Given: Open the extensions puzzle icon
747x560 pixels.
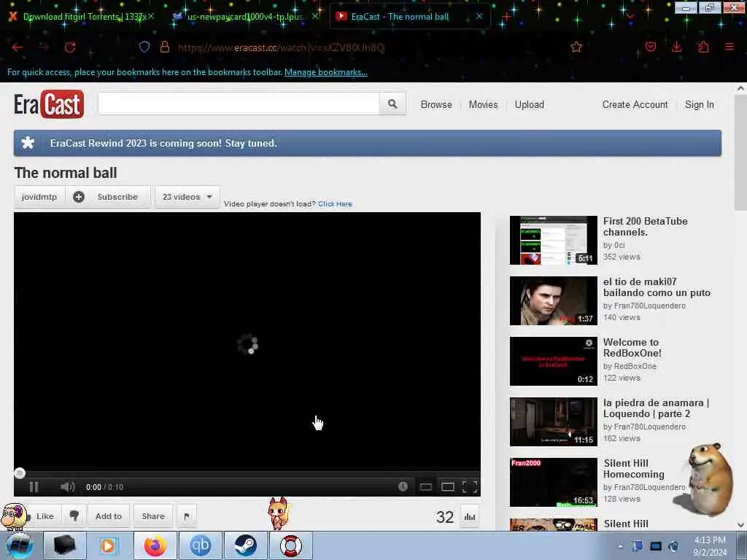Looking at the screenshot, I should [703, 47].
